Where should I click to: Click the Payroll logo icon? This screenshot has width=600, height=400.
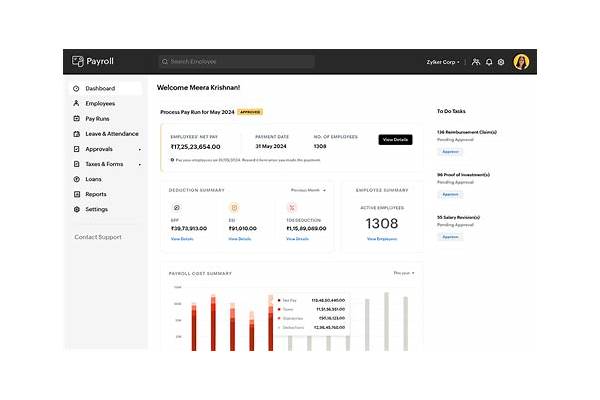(78, 61)
